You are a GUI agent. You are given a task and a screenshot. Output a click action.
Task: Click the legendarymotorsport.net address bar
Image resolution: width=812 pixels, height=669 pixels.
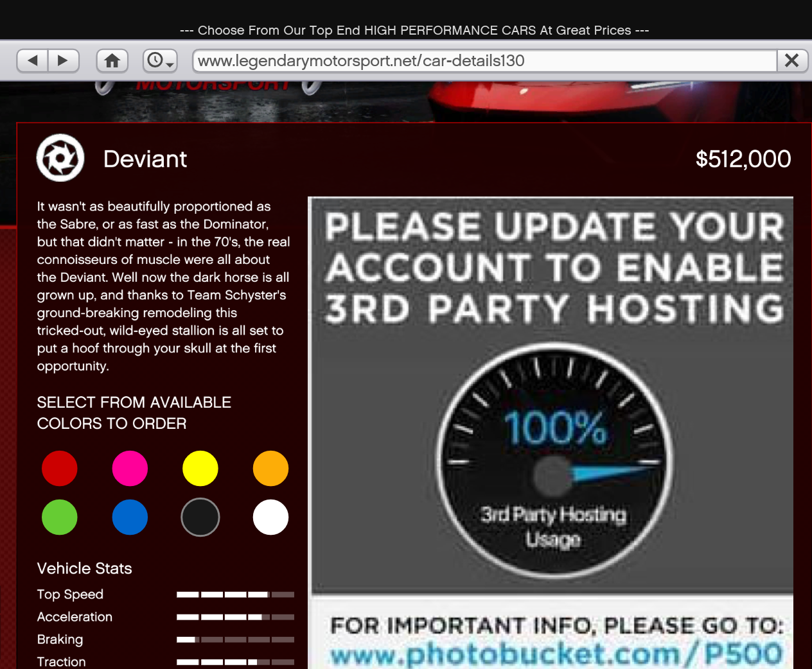(485, 61)
